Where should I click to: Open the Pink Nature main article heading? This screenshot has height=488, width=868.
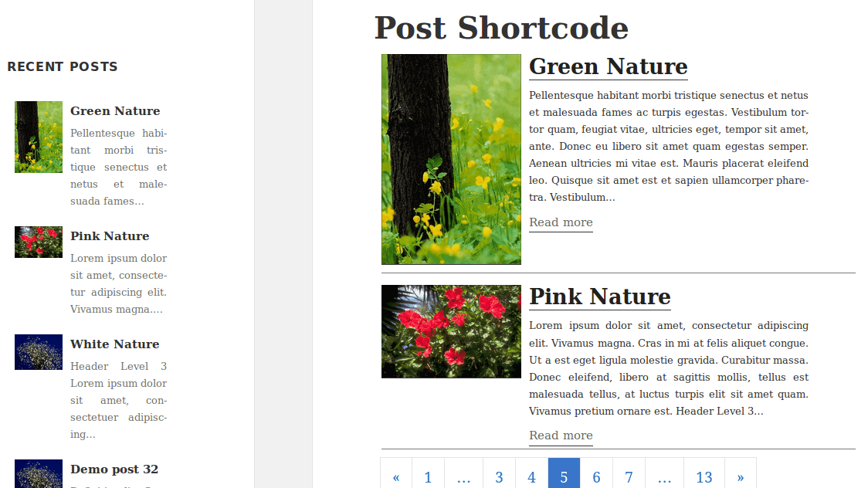[x=600, y=297]
